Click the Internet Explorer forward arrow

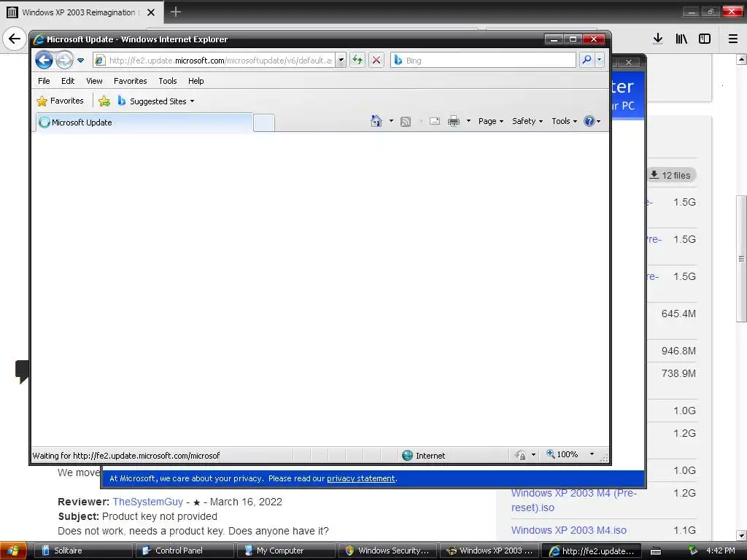click(x=64, y=61)
